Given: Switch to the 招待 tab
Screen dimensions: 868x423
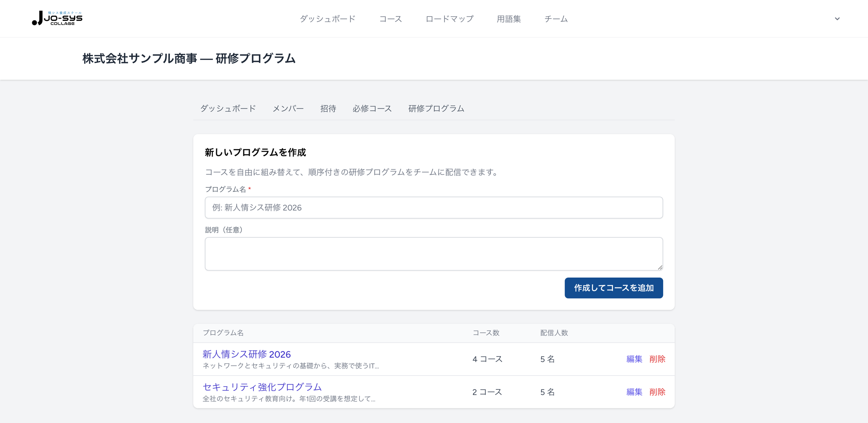Looking at the screenshot, I should (x=328, y=108).
